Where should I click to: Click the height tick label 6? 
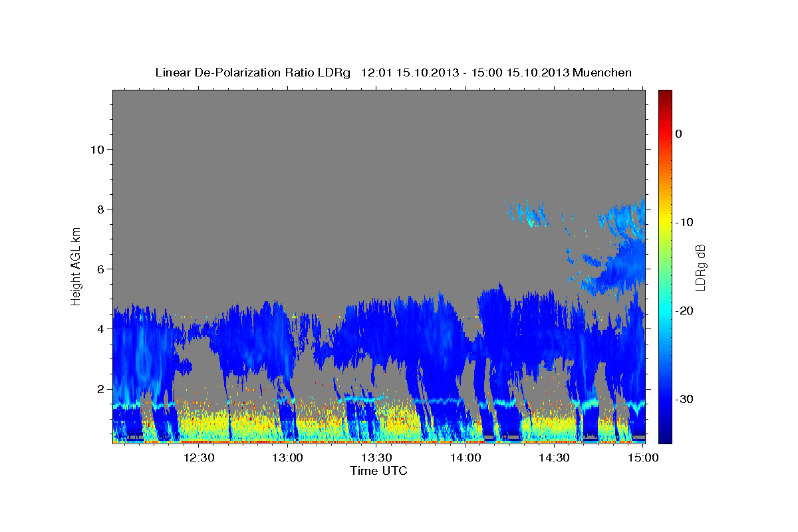click(x=101, y=269)
